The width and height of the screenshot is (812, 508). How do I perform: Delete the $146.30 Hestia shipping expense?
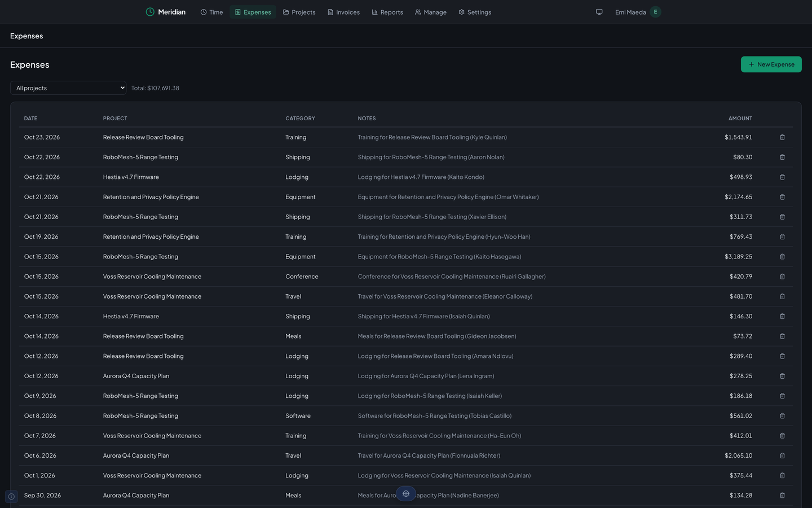click(x=782, y=316)
